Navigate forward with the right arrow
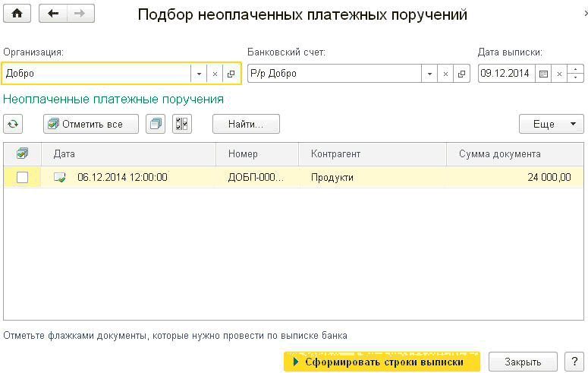The image size is (588, 373). click(x=80, y=14)
